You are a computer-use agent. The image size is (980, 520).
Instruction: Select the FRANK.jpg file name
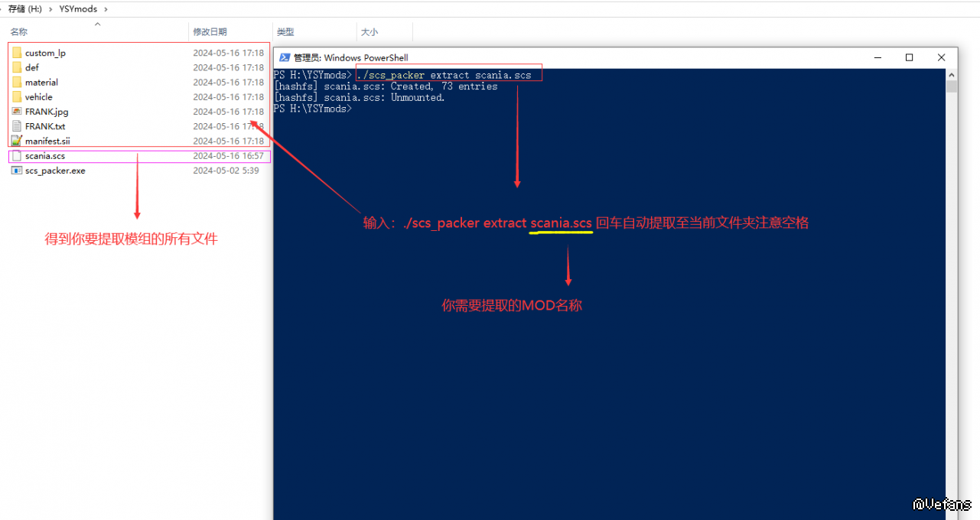(47, 112)
